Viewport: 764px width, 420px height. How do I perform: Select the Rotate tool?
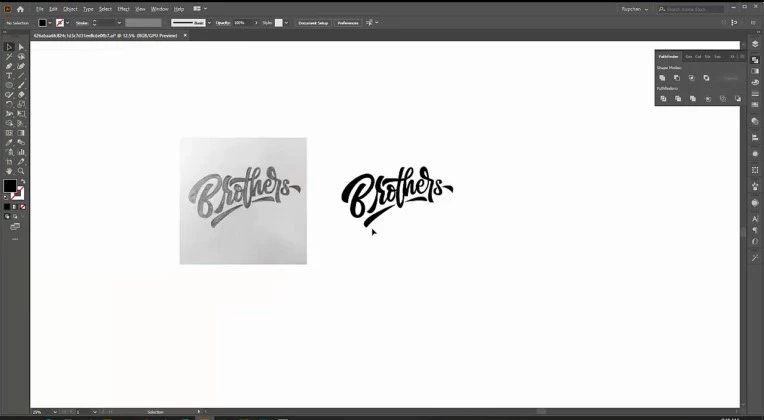tap(9, 104)
